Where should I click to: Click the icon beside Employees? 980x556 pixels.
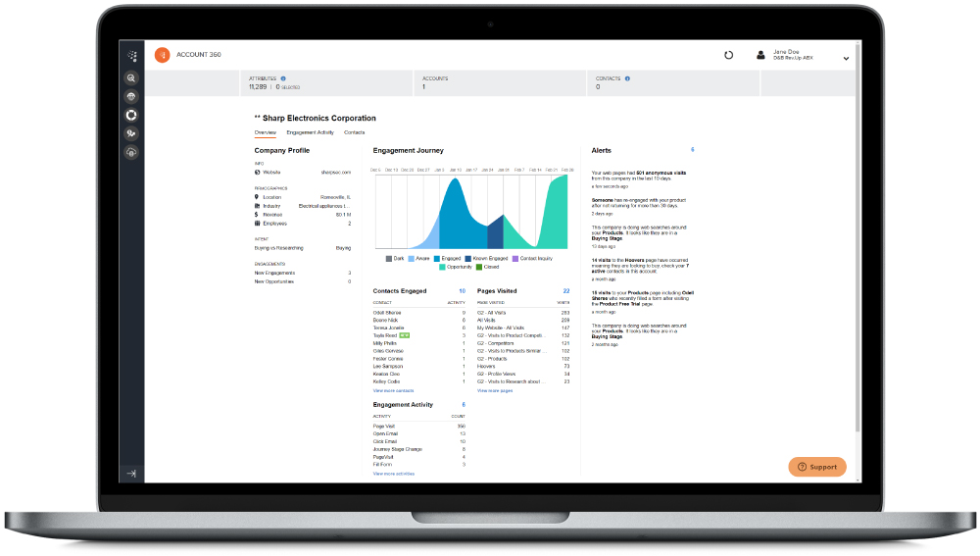pos(257,224)
